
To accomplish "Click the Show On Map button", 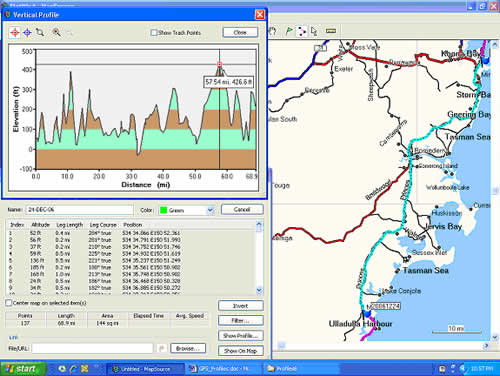I will click(x=241, y=351).
